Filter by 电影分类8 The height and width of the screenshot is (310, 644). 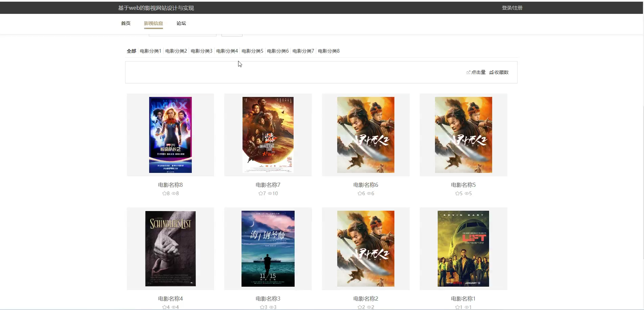click(329, 51)
